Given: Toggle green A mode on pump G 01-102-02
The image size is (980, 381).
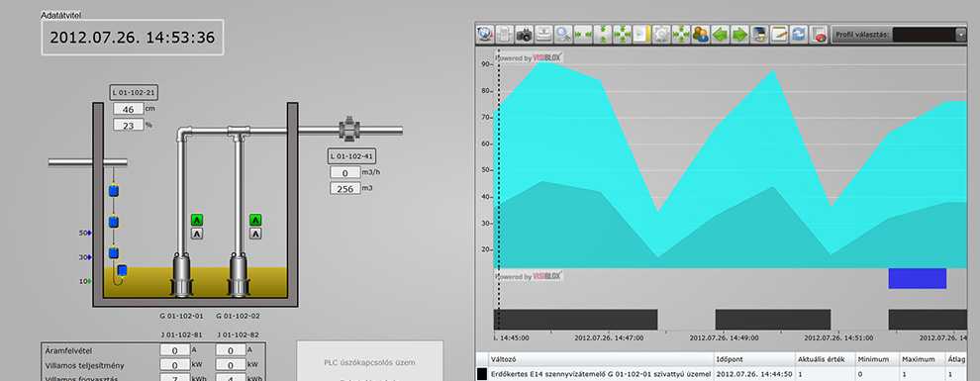Looking at the screenshot, I should (x=255, y=220).
